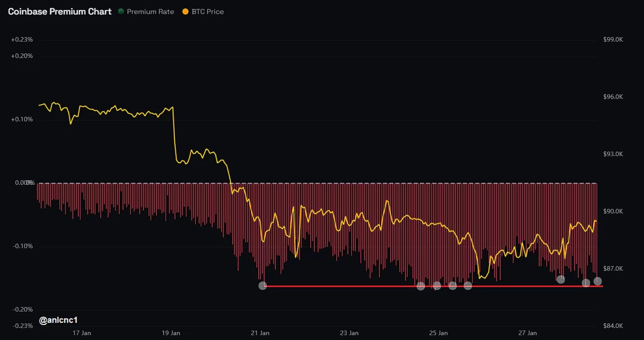Select the gray circle marker directly above 25 Jan
This screenshot has height=340, width=644.
coord(437,286)
